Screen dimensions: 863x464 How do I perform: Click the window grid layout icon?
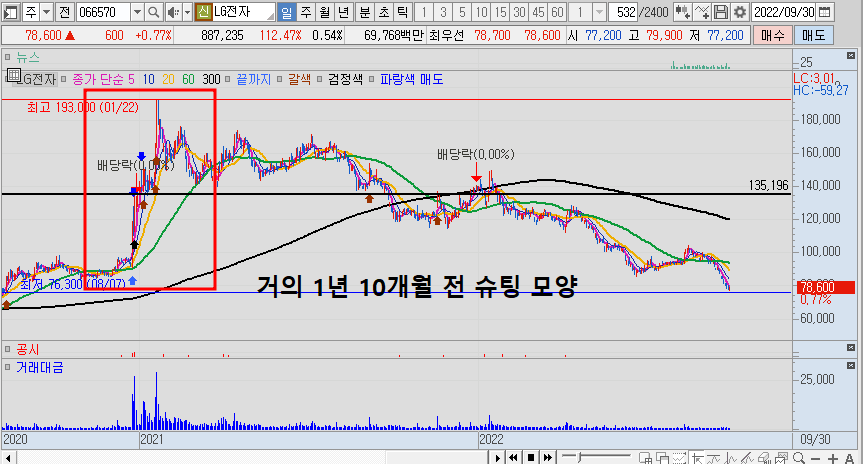[645, 458]
